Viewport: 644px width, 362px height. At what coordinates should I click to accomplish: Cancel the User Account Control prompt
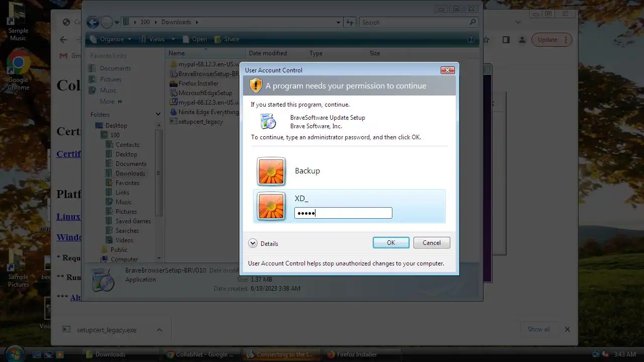tap(432, 243)
